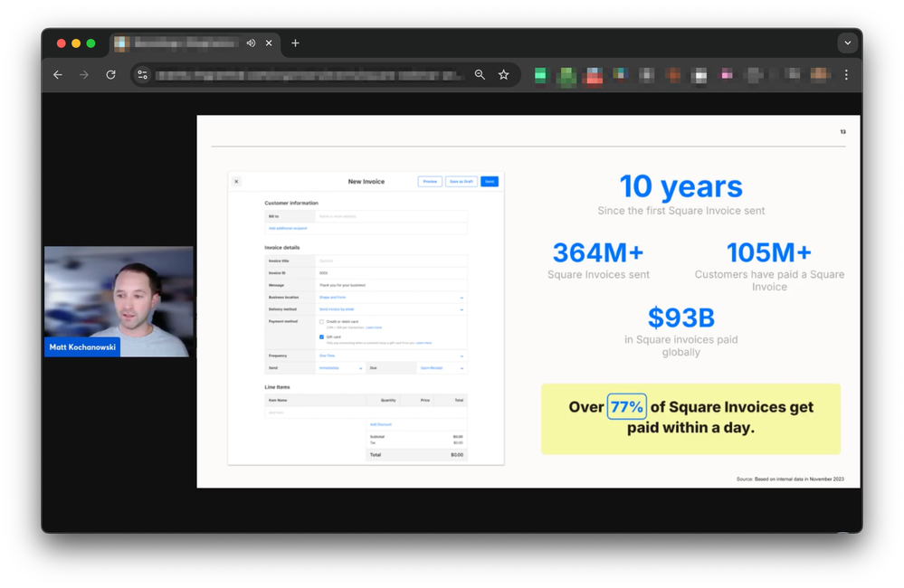Click the Preview button
The height and width of the screenshot is (588, 904).
[x=430, y=182]
